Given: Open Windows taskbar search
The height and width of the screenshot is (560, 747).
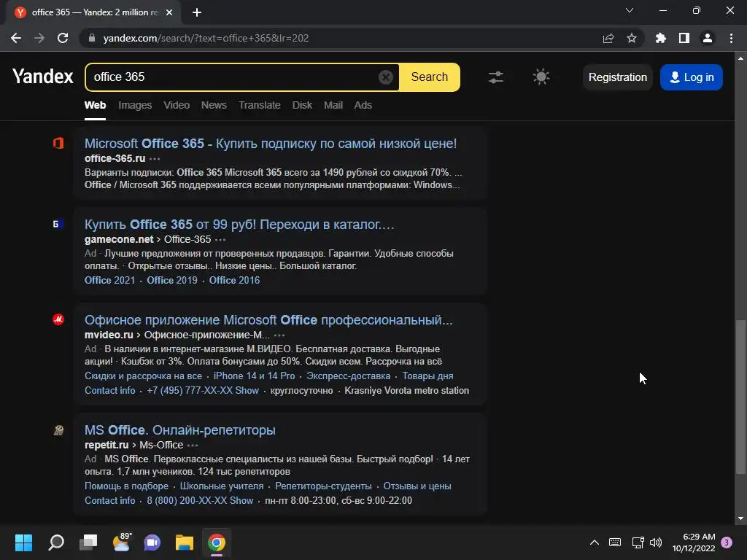Looking at the screenshot, I should click(x=56, y=542).
